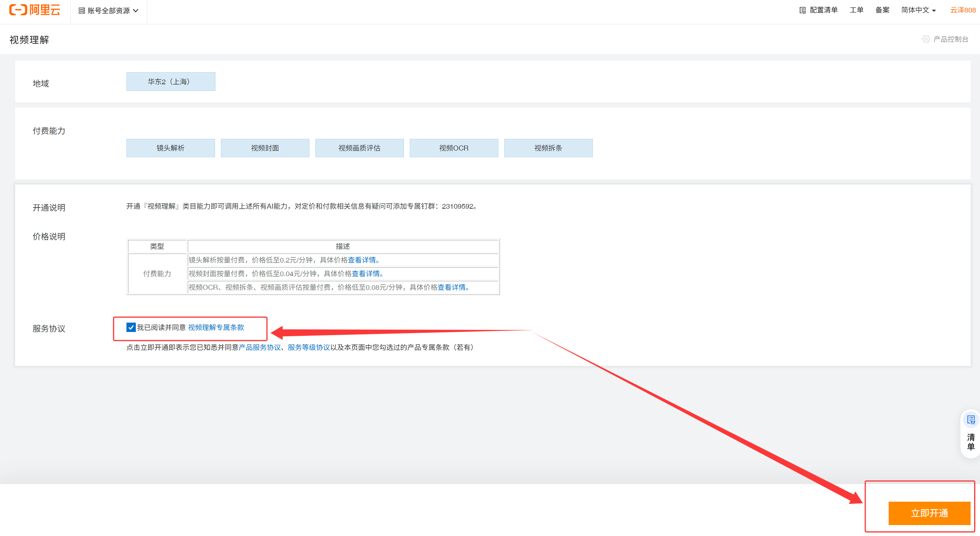Open the 云泽808 account menu
980x536 pixels.
coord(963,10)
